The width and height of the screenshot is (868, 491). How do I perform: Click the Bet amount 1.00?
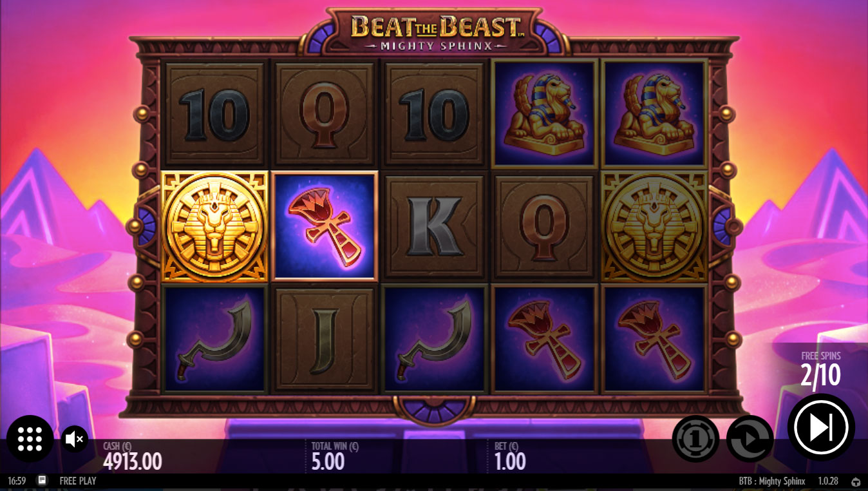click(x=510, y=461)
